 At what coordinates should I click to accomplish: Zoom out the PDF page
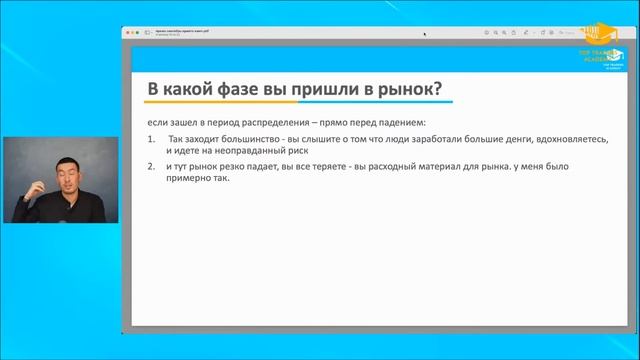pyautogui.click(x=496, y=32)
